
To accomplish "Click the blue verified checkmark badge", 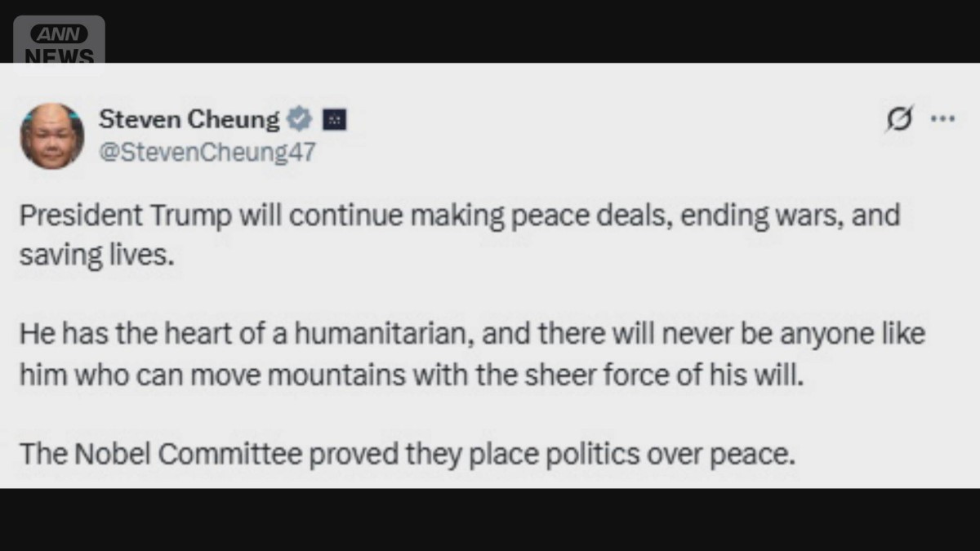I will 301,120.
